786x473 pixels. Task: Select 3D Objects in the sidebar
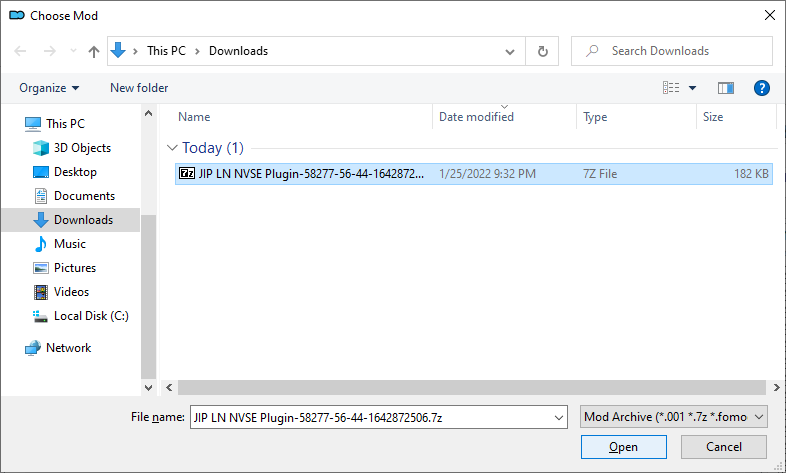coord(82,148)
